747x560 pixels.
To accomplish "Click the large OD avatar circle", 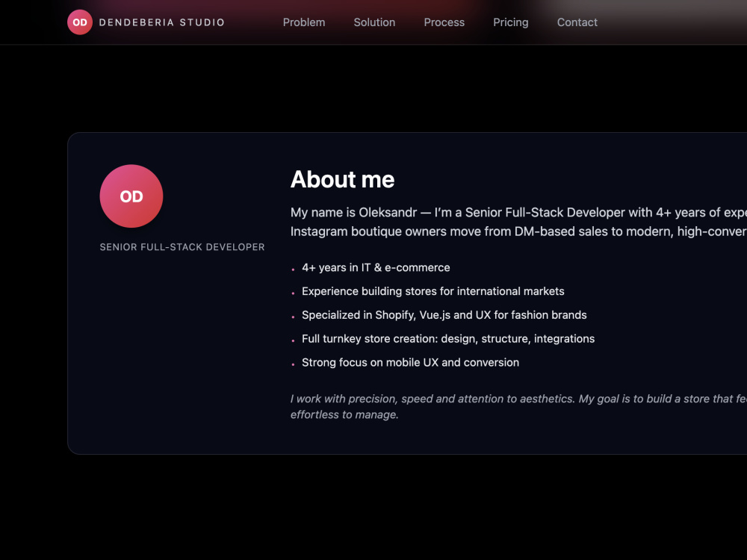I will point(131,196).
